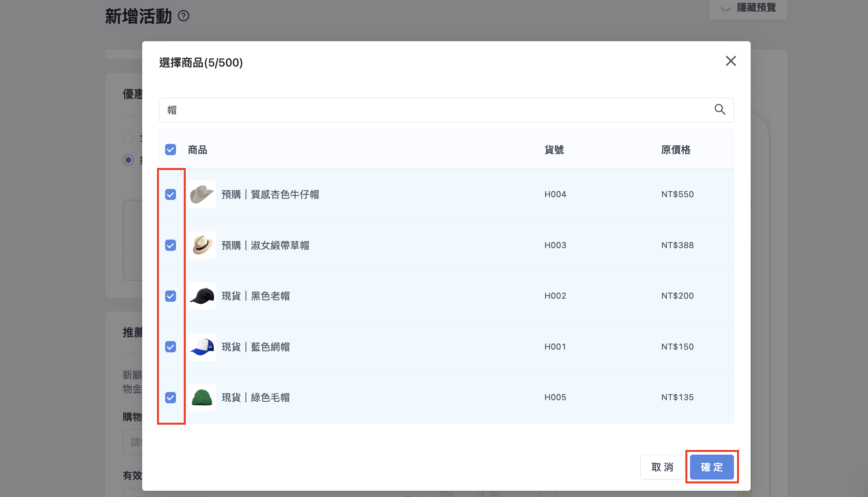Image resolution: width=868 pixels, height=497 pixels.
Task: Click SKU cell H001
Action: coord(555,347)
